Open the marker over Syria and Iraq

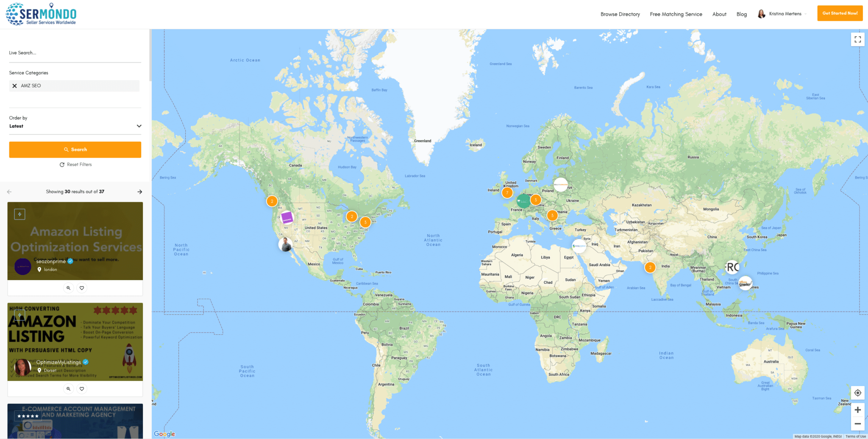[x=579, y=246]
